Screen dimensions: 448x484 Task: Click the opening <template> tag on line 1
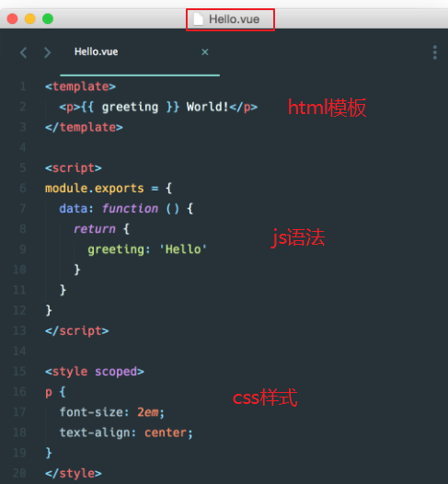tap(80, 86)
